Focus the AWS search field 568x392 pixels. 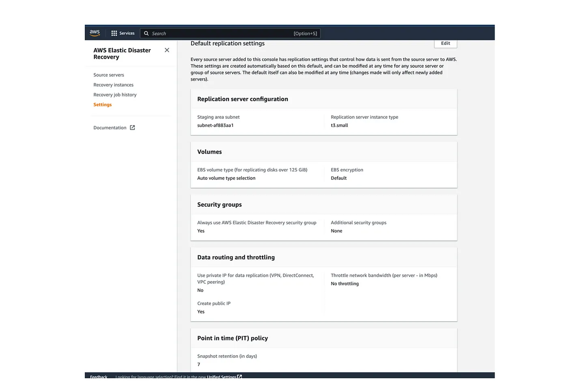coord(230,33)
